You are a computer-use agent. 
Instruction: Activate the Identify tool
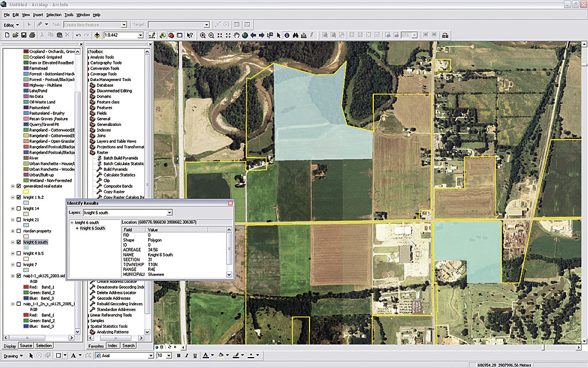[287, 35]
